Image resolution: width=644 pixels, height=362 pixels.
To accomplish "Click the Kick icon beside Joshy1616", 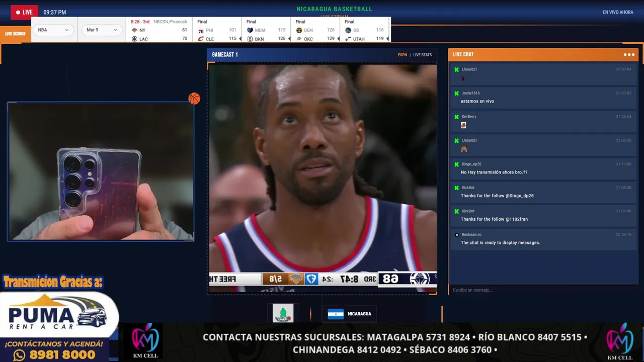I will click(456, 93).
